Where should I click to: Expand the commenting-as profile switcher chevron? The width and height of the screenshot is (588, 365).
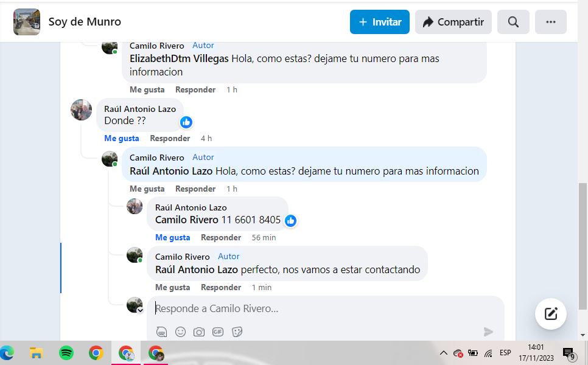pos(140,310)
